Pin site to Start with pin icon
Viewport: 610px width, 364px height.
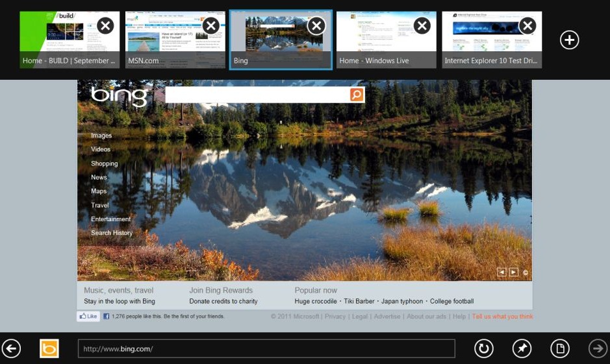(x=522, y=348)
